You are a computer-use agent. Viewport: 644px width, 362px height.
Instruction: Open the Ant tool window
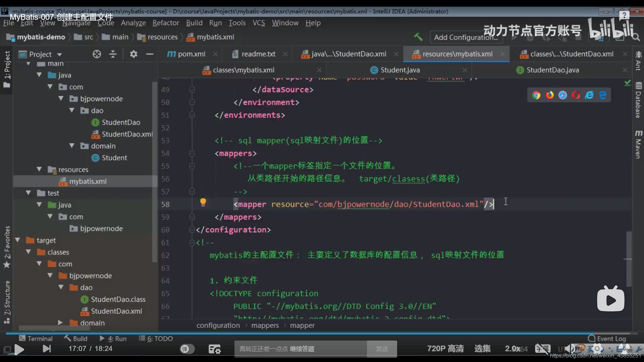click(638, 61)
